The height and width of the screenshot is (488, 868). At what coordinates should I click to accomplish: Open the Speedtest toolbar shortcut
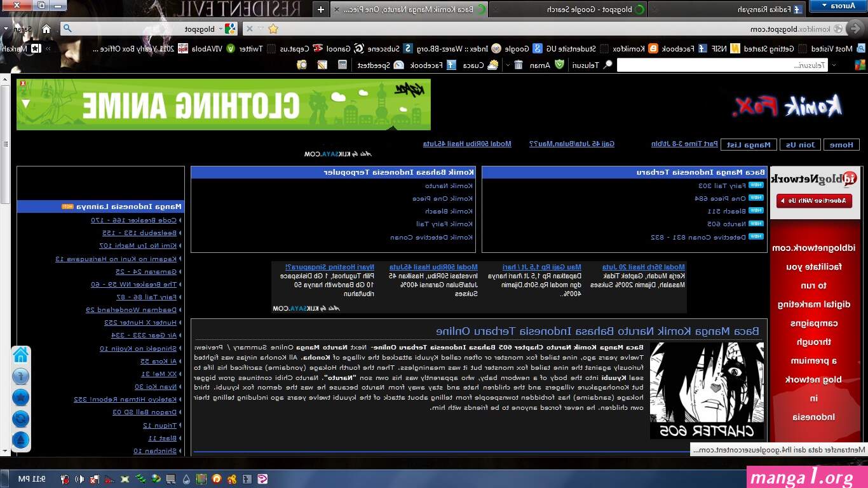point(381,65)
